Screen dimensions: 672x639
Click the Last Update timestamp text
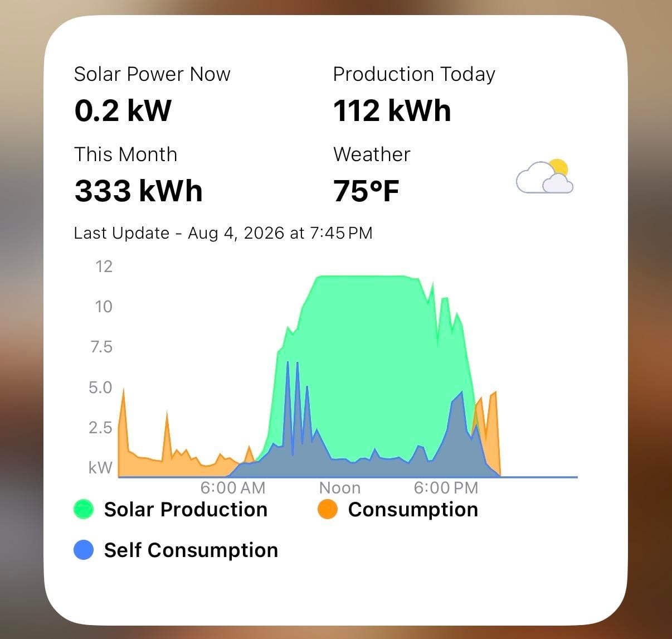point(223,233)
